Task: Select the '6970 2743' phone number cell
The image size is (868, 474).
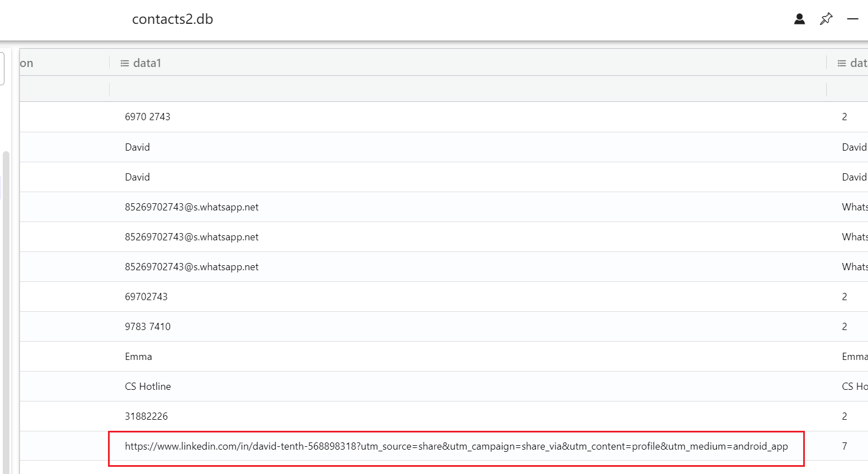Action: pos(147,117)
